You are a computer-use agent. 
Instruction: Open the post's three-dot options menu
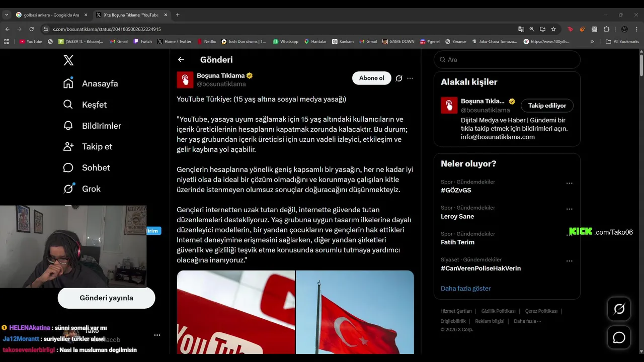pyautogui.click(x=410, y=78)
